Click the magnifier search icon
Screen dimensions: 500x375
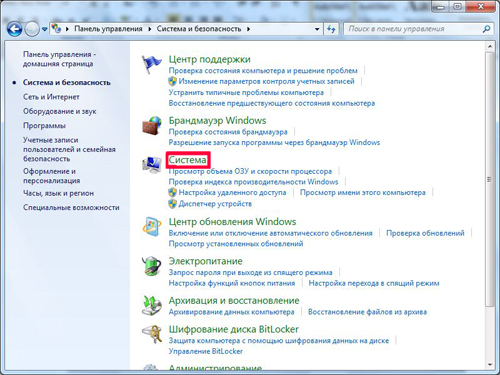pyautogui.click(x=486, y=29)
